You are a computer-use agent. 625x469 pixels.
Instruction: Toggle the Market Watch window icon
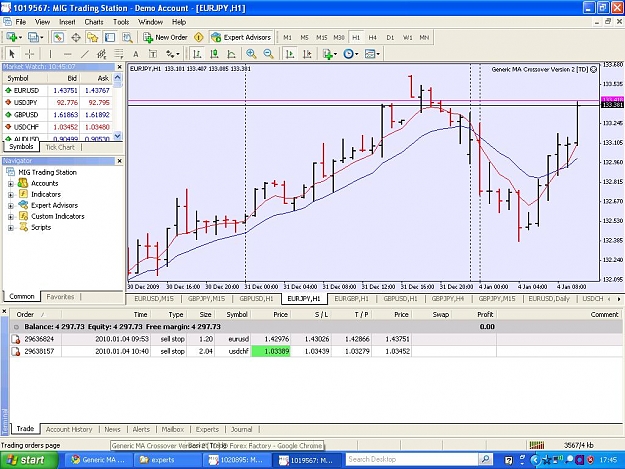[x=59, y=37]
